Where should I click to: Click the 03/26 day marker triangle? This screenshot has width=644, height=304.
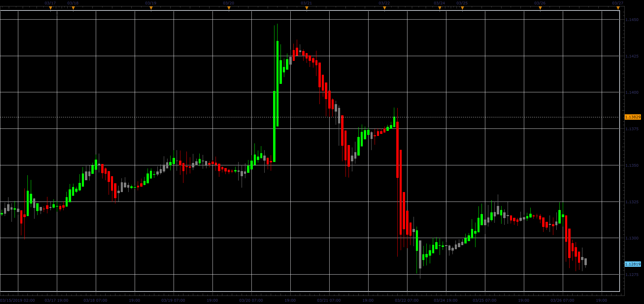click(540, 8)
